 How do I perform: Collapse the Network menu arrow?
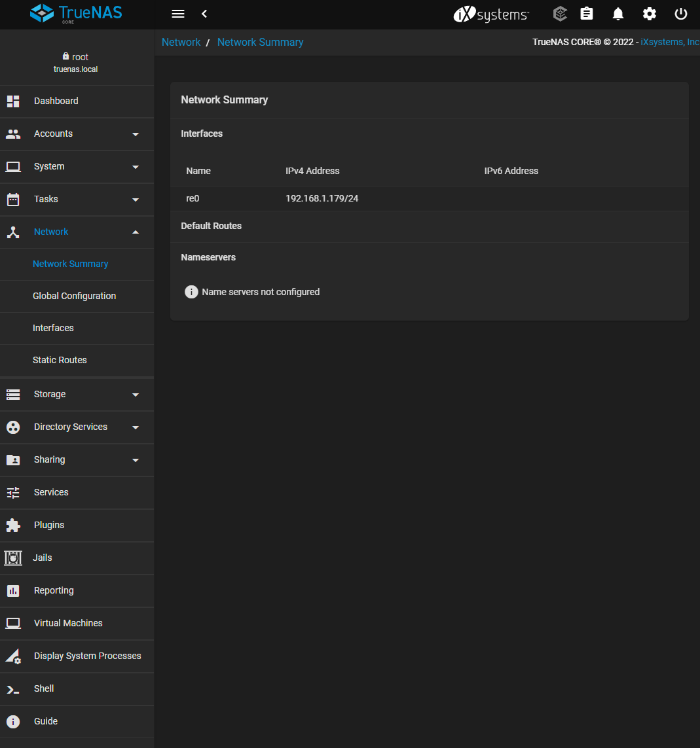click(136, 232)
